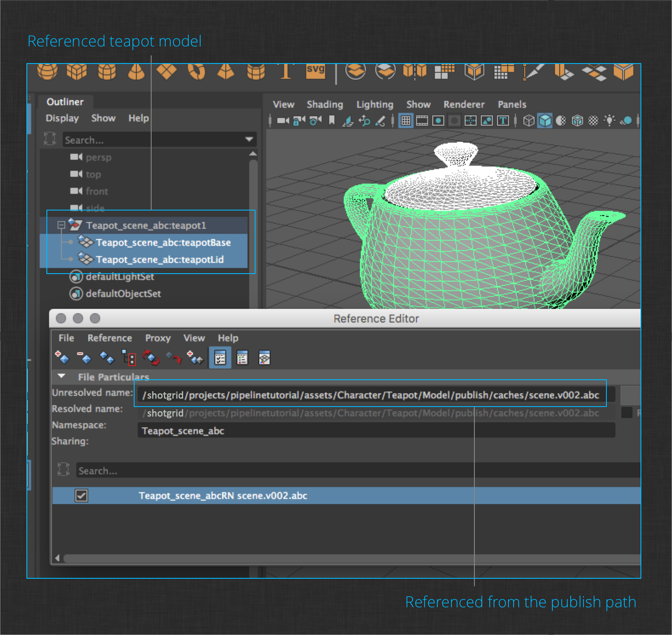The height and width of the screenshot is (635, 672).
Task: Click the import-objects-from-reference icon
Action: [x=195, y=358]
